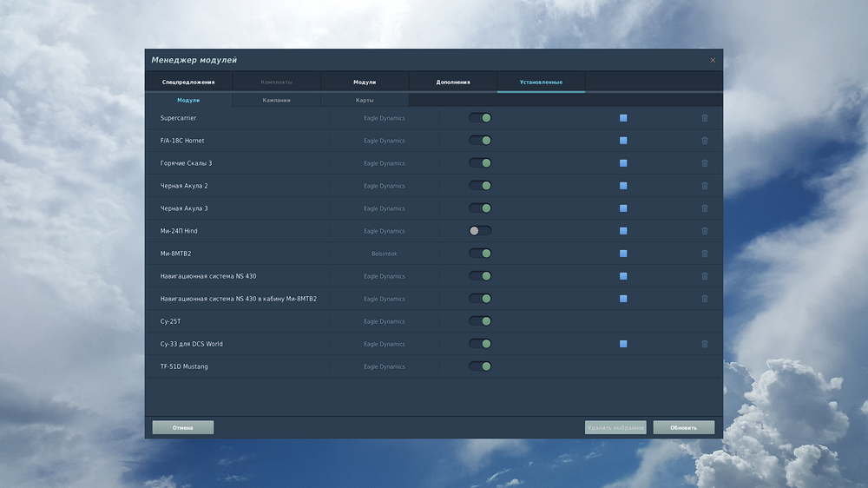Open the Спецпредложения tab
The width and height of the screenshot is (868, 488).
click(x=188, y=82)
